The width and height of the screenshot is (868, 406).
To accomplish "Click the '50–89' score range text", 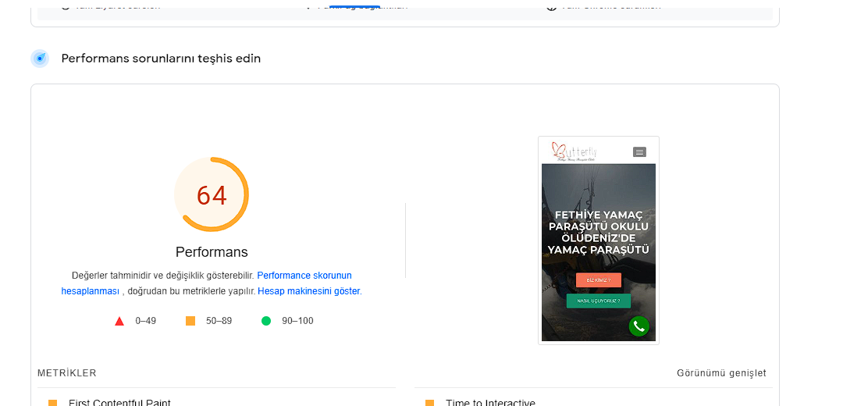I will coord(219,321).
